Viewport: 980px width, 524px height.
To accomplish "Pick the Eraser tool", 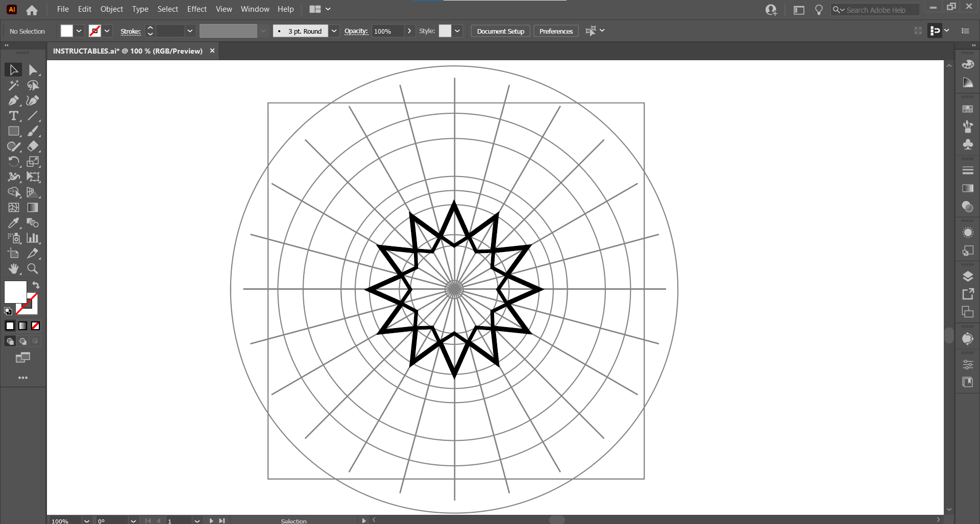I will [x=33, y=146].
